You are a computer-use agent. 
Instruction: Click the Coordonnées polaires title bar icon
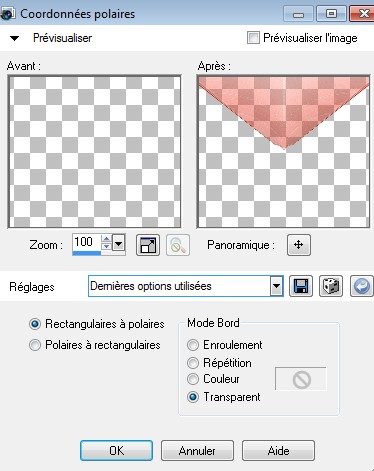pos(7,14)
